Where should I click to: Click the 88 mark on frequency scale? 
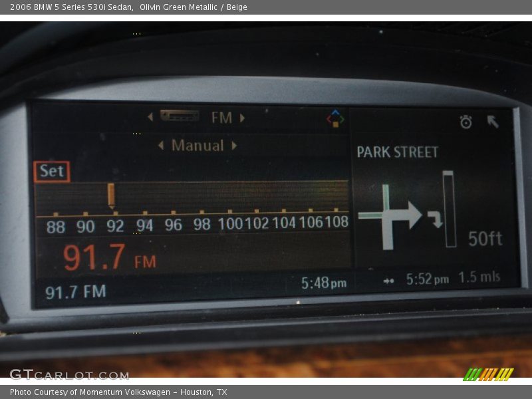point(56,227)
